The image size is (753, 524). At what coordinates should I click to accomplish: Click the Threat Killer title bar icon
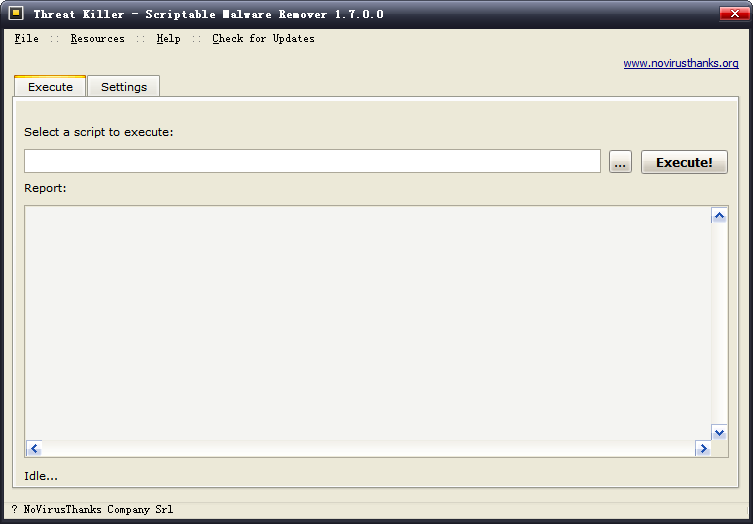click(16, 14)
